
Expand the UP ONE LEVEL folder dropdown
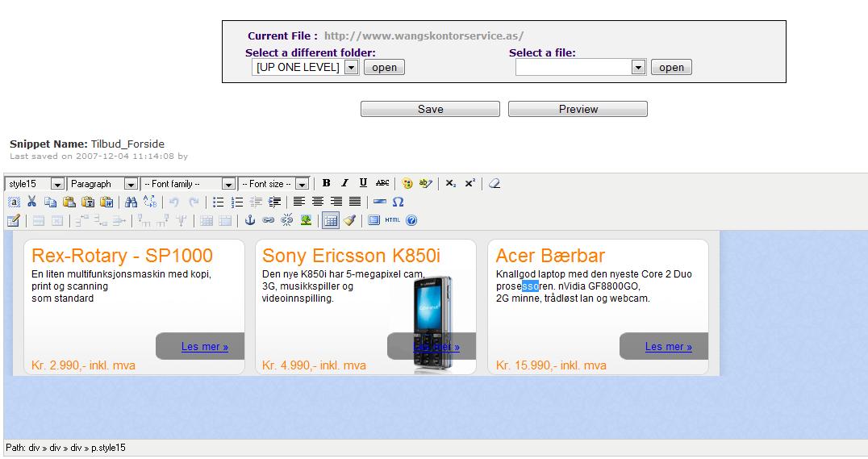306,68
